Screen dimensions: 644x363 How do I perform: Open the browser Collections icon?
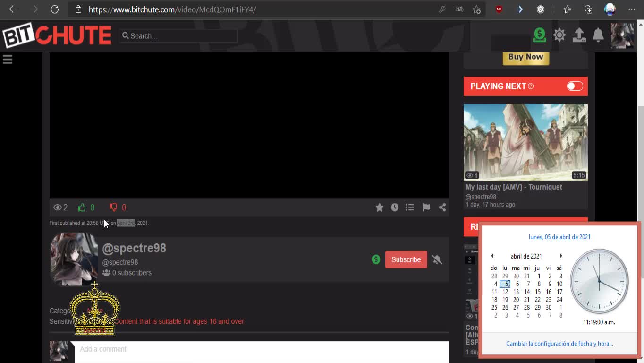point(588,9)
